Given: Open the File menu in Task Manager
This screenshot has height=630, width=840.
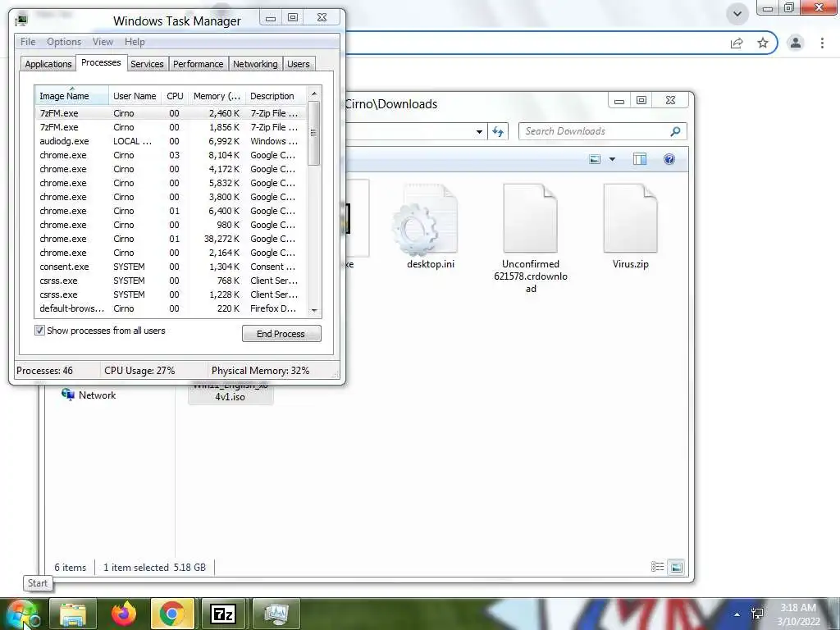Looking at the screenshot, I should (x=28, y=42).
